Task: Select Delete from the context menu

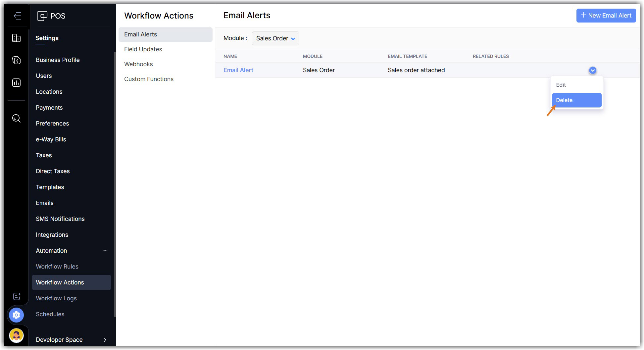Action: (x=576, y=100)
